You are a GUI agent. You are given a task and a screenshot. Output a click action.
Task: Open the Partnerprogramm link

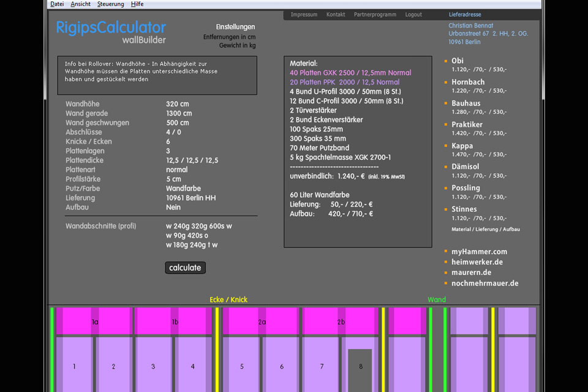(x=375, y=15)
